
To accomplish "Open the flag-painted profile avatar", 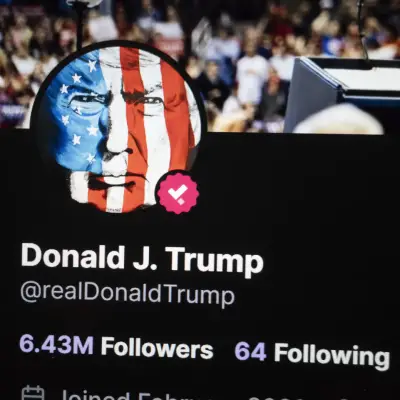I will 118,128.
